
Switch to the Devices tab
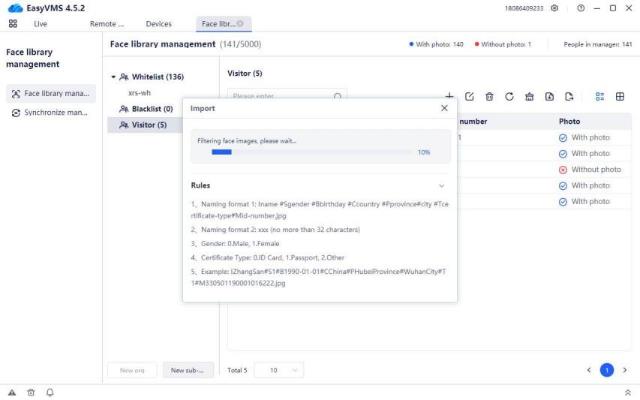(158, 23)
